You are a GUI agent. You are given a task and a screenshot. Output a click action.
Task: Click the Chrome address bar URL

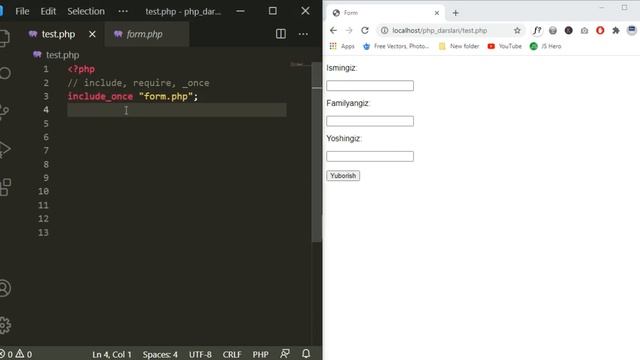[440, 31]
